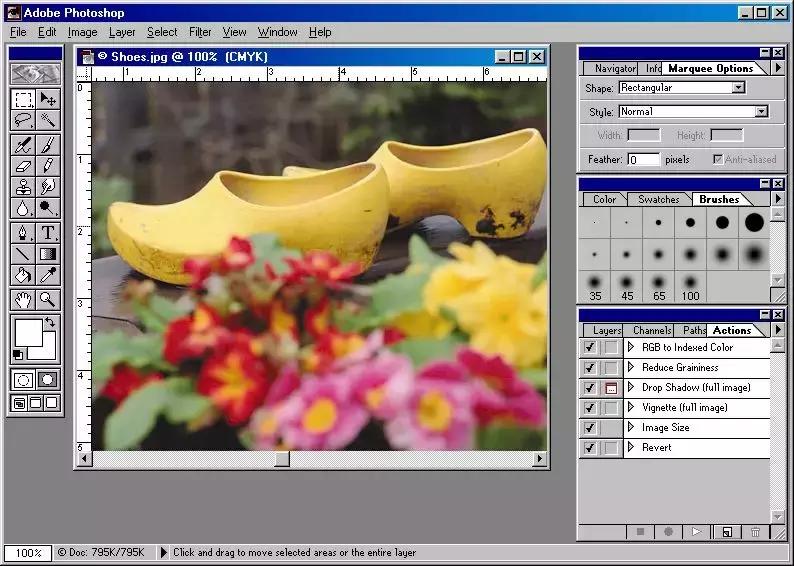Select the Rectangular Marquee tool
Image resolution: width=794 pixels, height=566 pixels.
(x=23, y=99)
